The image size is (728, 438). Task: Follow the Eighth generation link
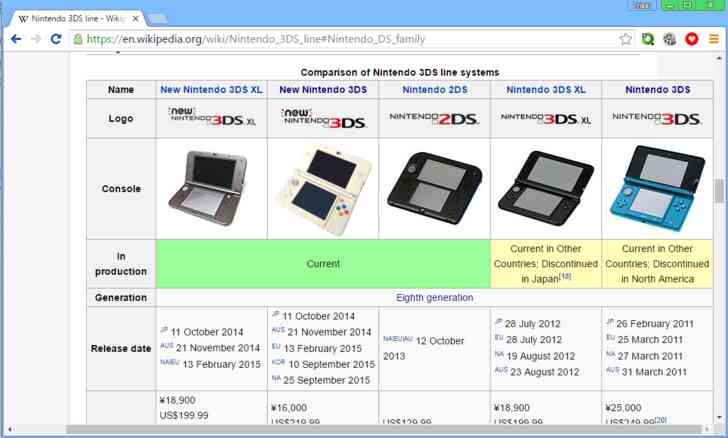click(x=434, y=297)
